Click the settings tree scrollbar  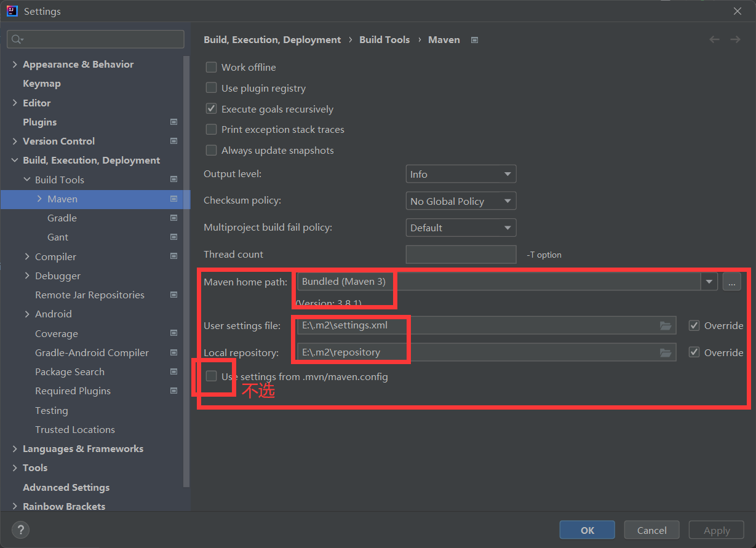(187, 271)
